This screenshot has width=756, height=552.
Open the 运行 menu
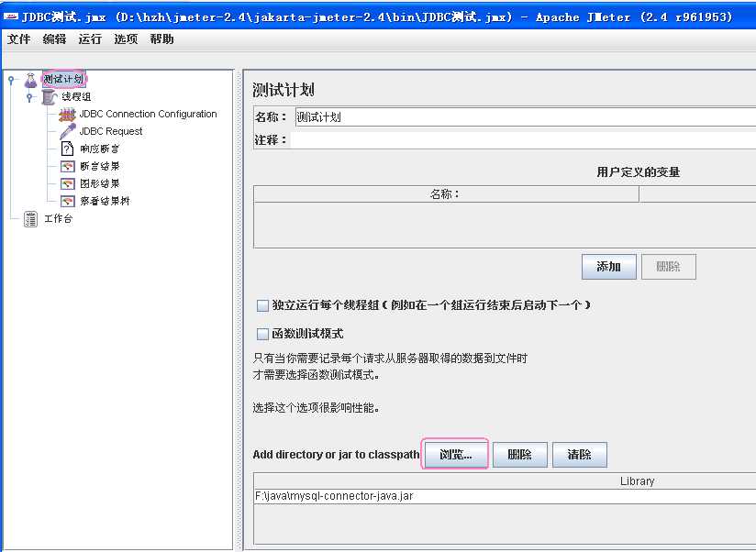point(90,39)
